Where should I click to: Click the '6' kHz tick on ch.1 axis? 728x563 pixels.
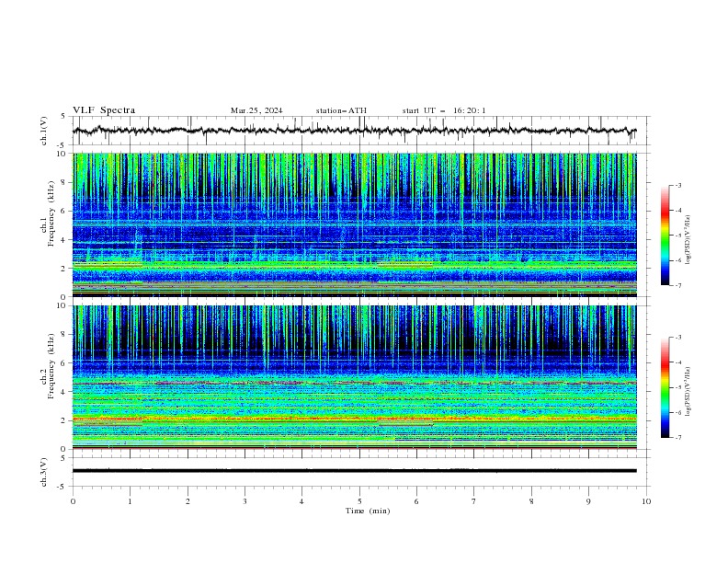65,211
